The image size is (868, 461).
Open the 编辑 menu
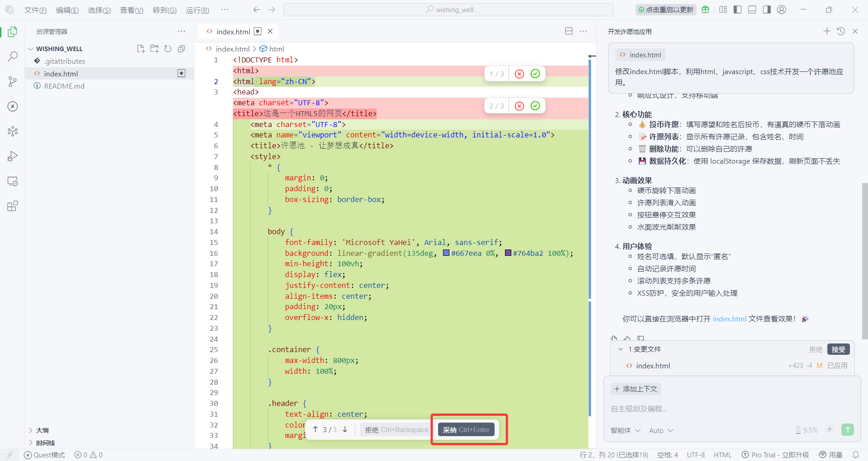coord(67,10)
